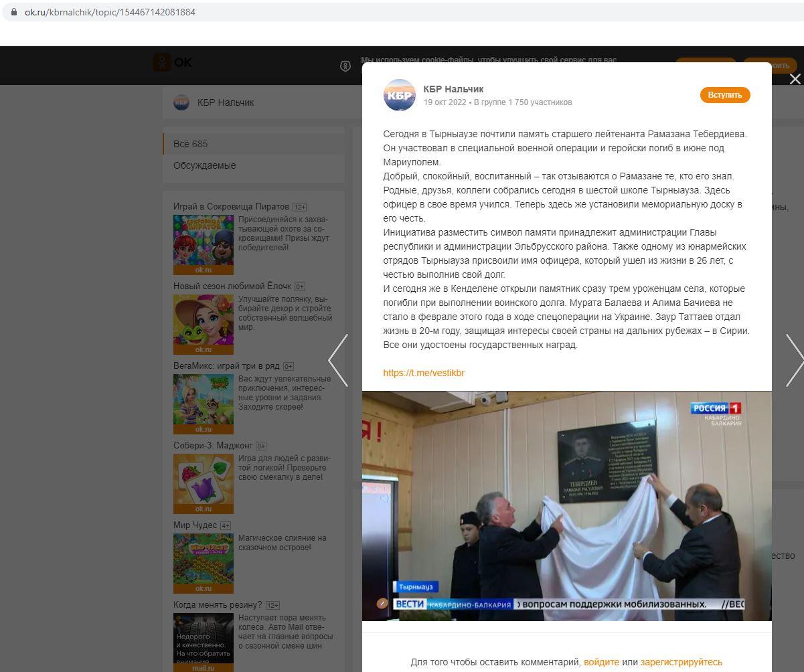Open the Вести news video image
Image resolution: width=804 pixels, height=672 pixels.
(x=567, y=506)
